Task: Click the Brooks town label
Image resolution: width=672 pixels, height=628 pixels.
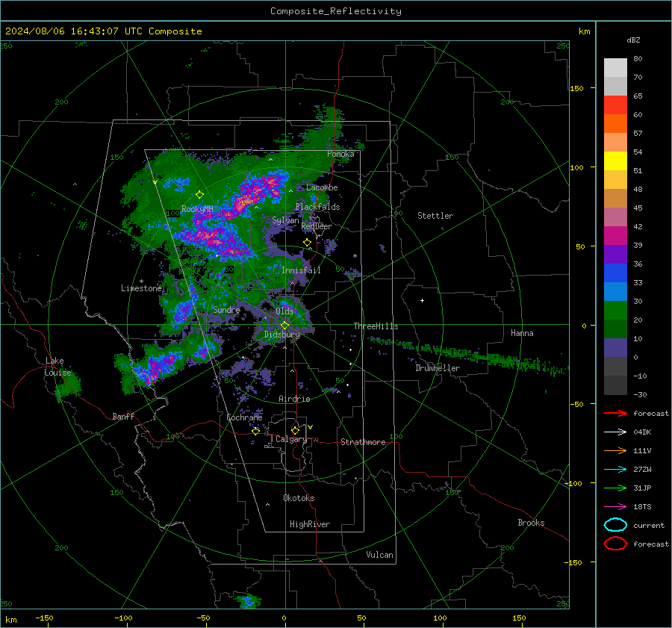Action: 531,523
